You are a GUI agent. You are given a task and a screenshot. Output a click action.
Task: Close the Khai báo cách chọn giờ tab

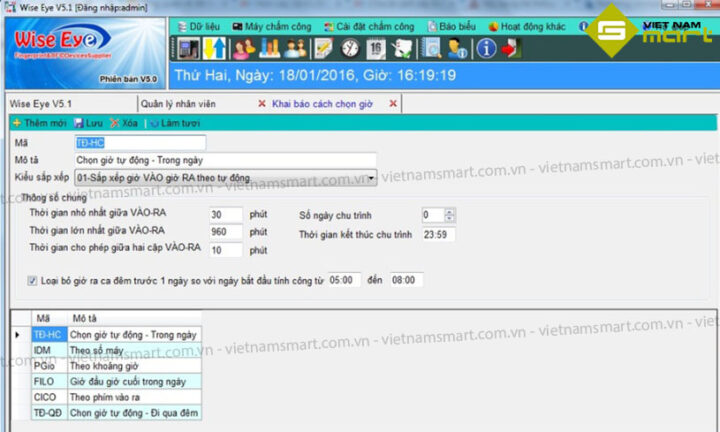coord(393,104)
